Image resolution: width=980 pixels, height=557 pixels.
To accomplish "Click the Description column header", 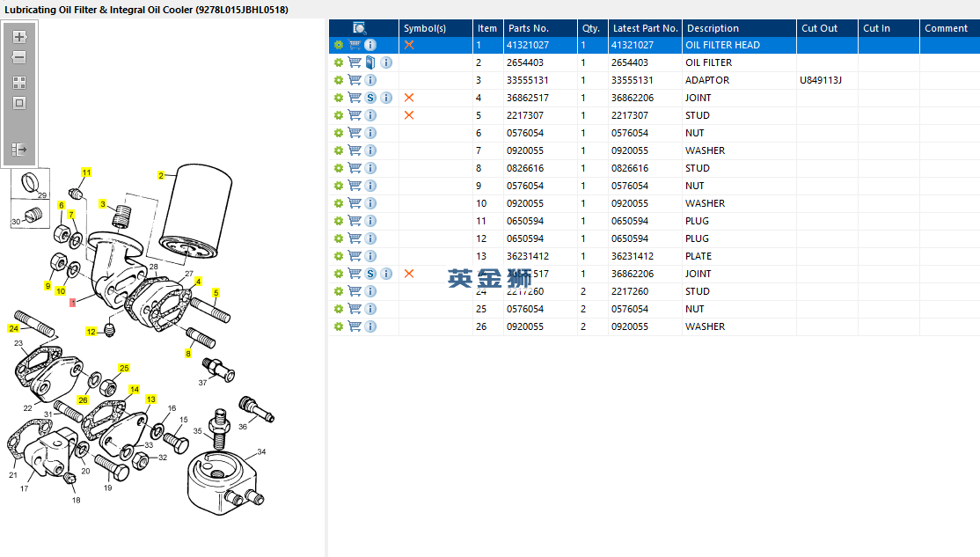I will (x=739, y=28).
